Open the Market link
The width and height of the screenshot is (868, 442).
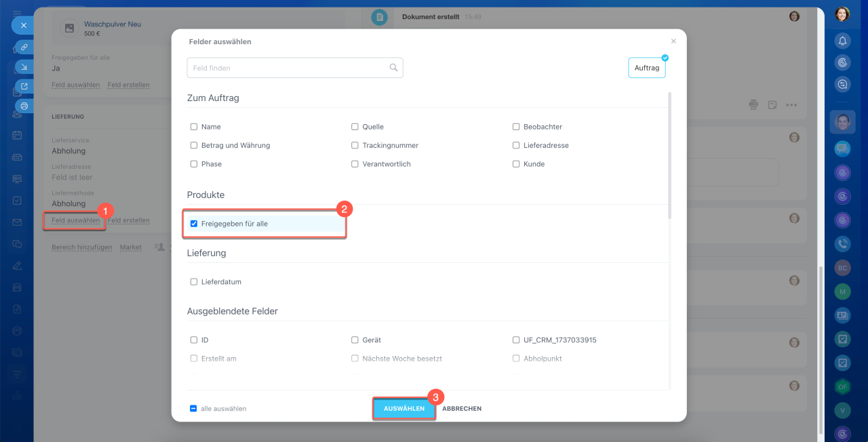coord(131,247)
